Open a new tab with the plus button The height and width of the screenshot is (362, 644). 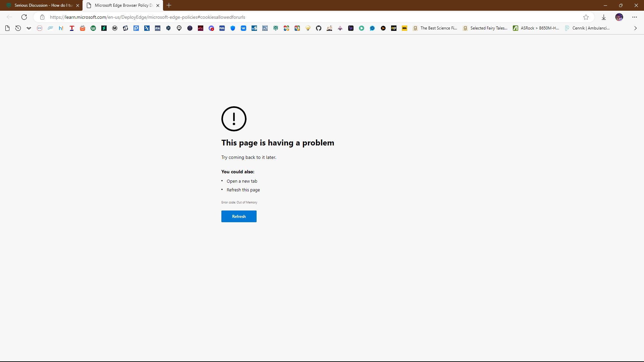point(169,5)
